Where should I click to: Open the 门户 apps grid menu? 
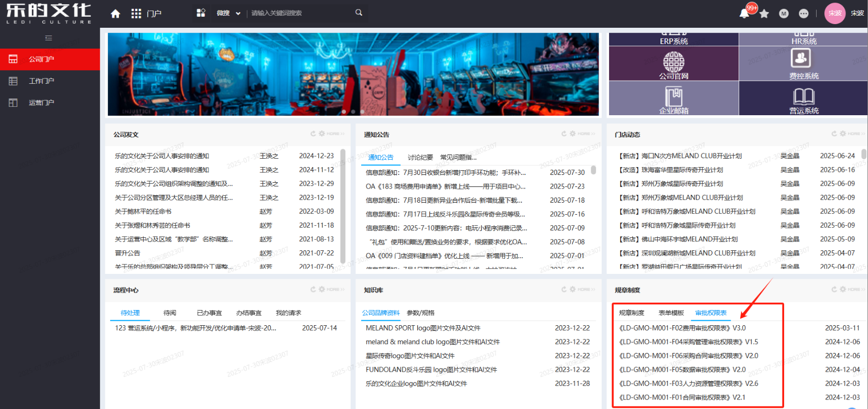[136, 14]
